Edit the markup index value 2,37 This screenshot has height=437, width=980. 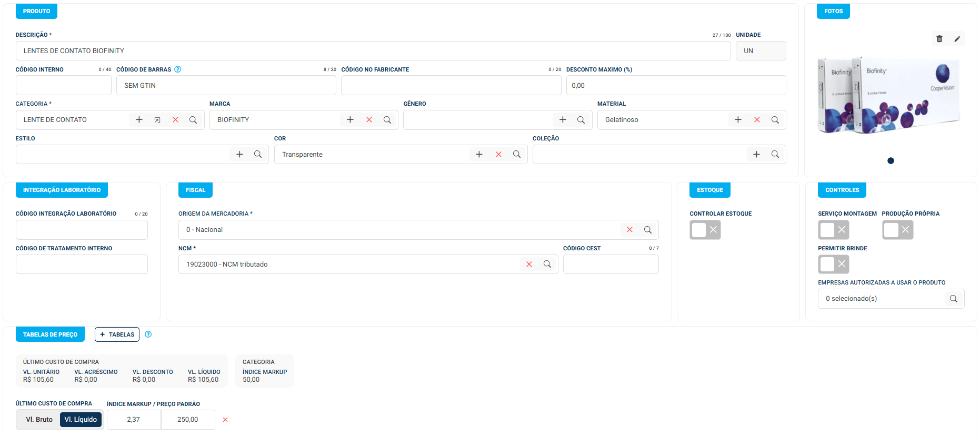click(134, 420)
